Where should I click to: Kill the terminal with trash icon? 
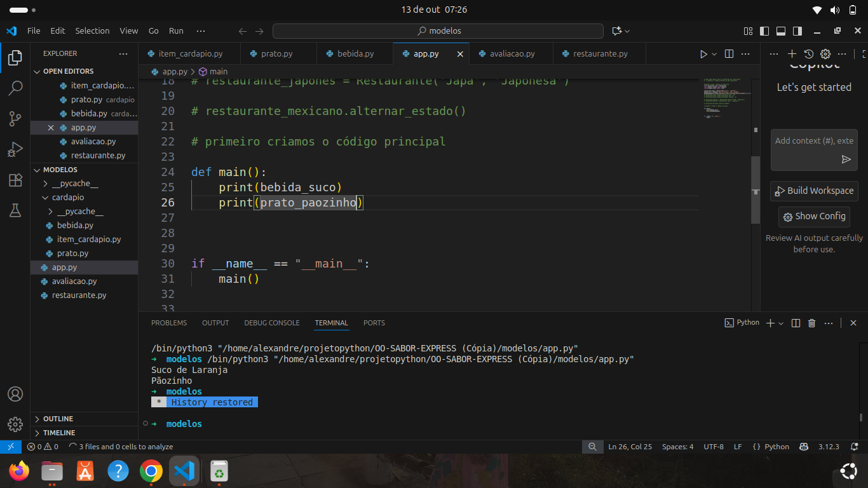click(811, 323)
